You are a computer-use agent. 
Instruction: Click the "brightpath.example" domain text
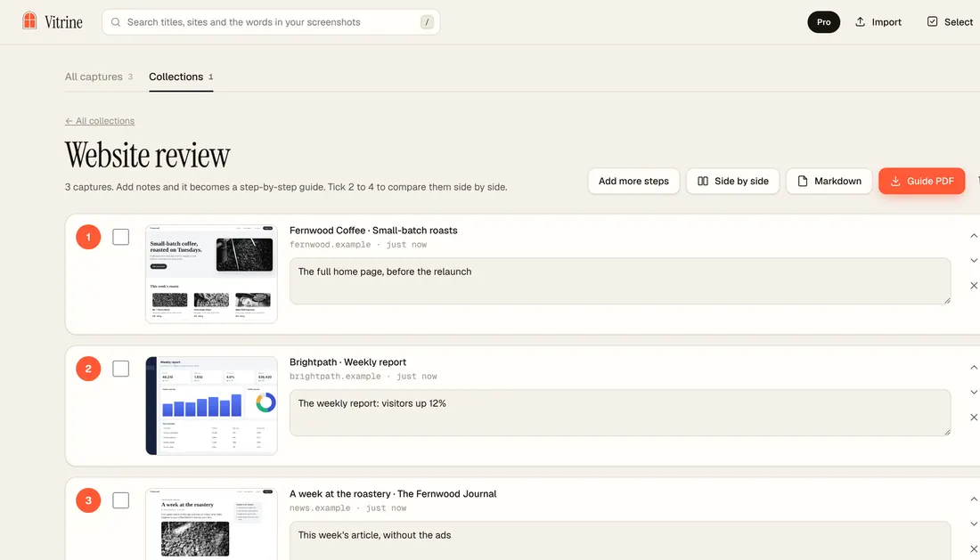point(335,377)
